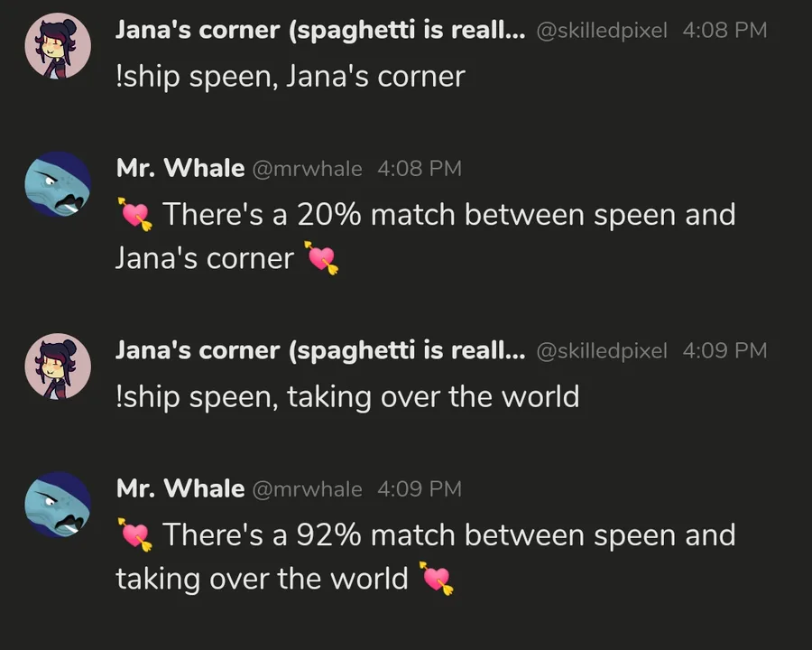The height and width of the screenshot is (650, 812).
Task: Open Jana's corner display name at 4:09 PM
Action: coord(320,351)
